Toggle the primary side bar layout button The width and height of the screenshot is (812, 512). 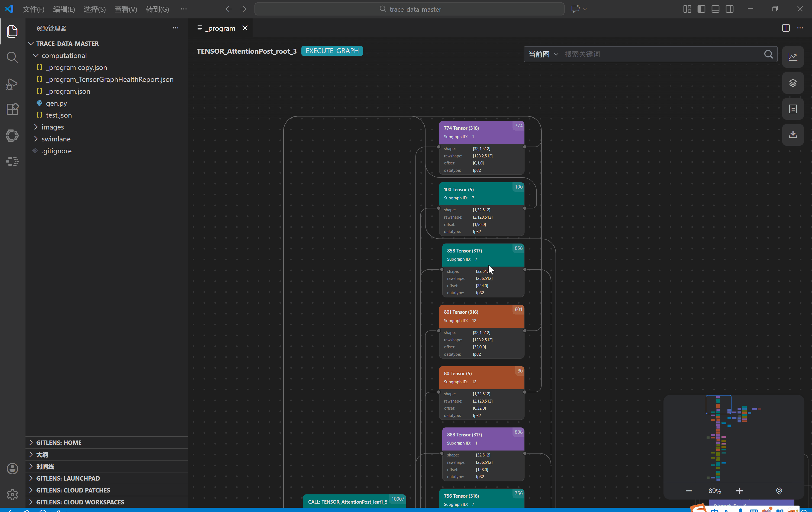[x=701, y=9]
